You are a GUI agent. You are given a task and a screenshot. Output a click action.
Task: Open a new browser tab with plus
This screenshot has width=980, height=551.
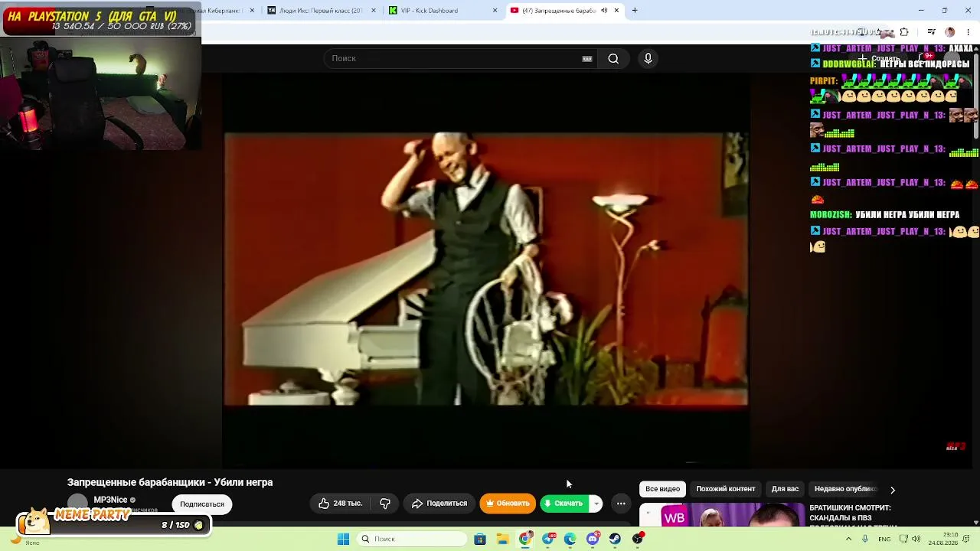(635, 11)
